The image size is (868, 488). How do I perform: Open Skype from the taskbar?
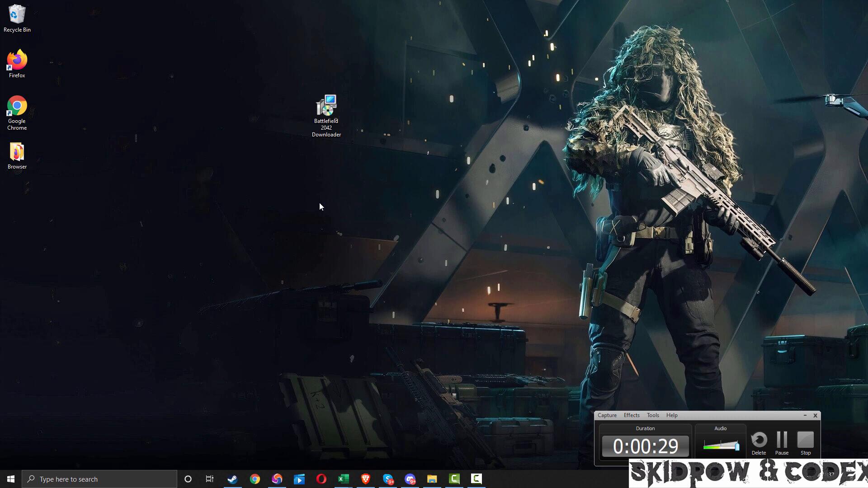tap(387, 479)
